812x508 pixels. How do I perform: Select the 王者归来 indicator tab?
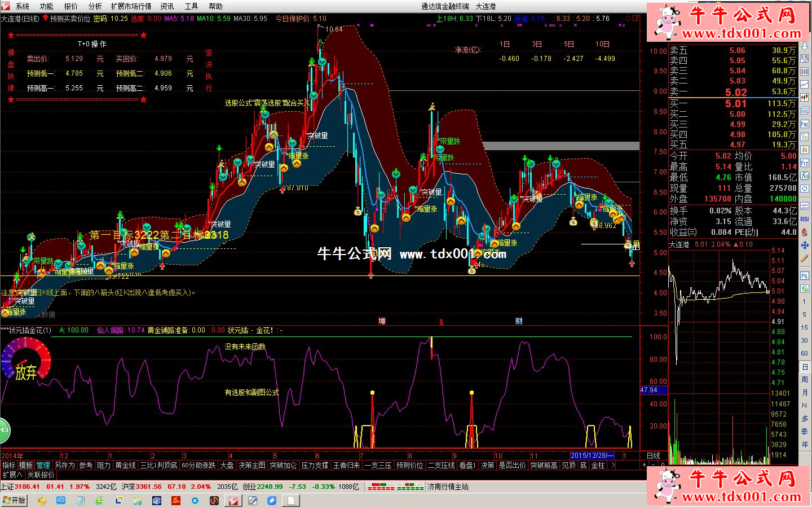[347, 465]
